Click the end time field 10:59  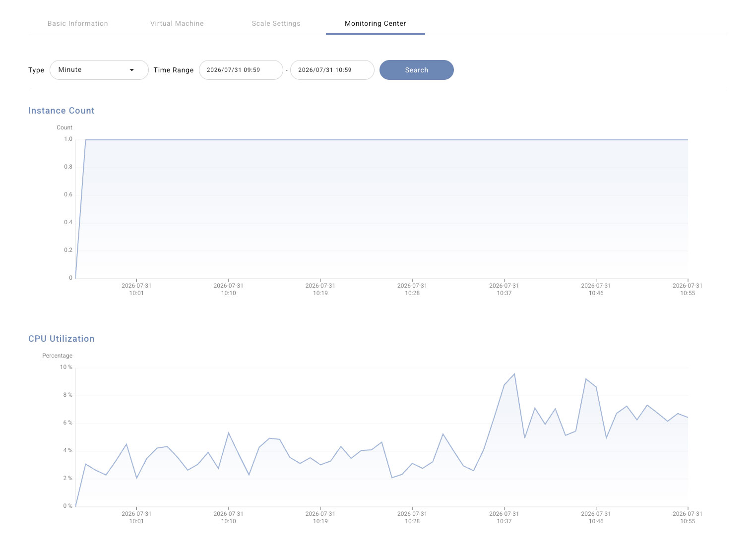click(332, 70)
